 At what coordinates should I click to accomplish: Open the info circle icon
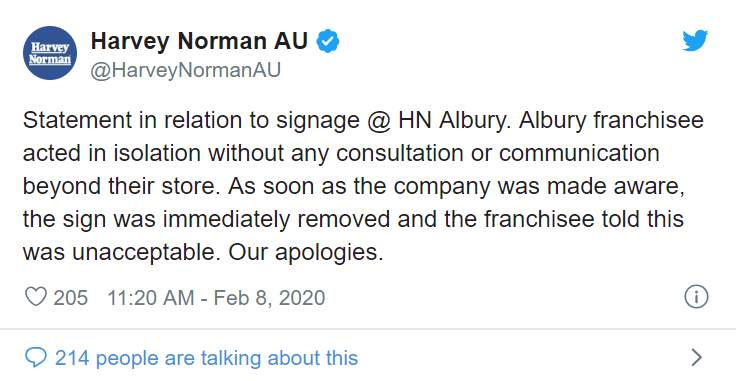(696, 297)
